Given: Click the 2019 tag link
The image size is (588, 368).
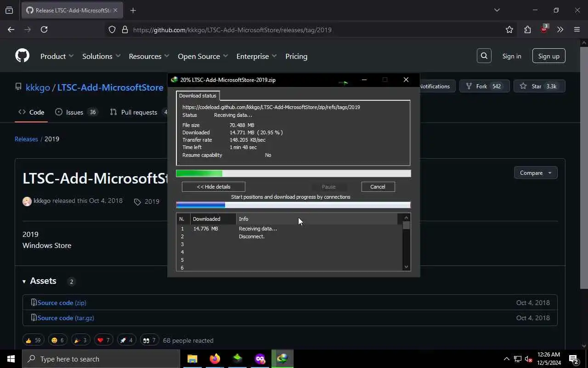Looking at the screenshot, I should (147, 201).
